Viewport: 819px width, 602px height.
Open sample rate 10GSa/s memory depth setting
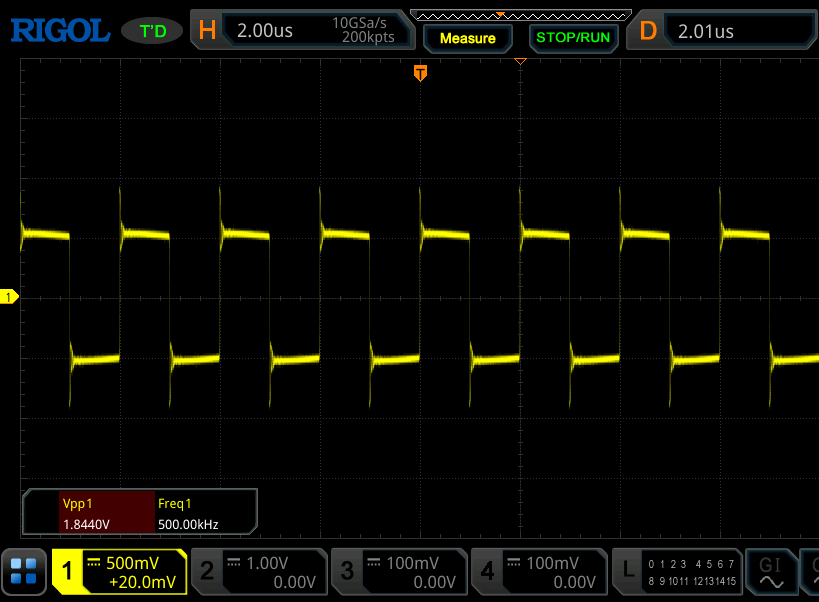(363, 31)
